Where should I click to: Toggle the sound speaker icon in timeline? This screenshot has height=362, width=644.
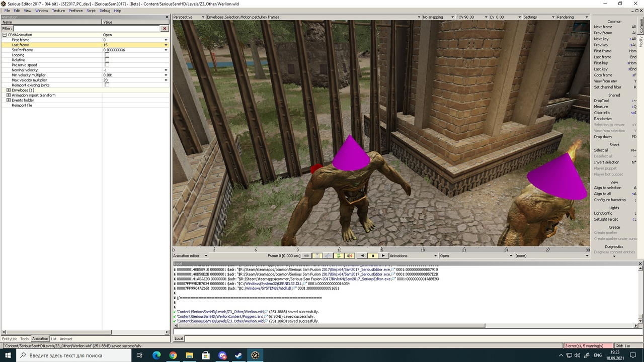[x=350, y=256]
